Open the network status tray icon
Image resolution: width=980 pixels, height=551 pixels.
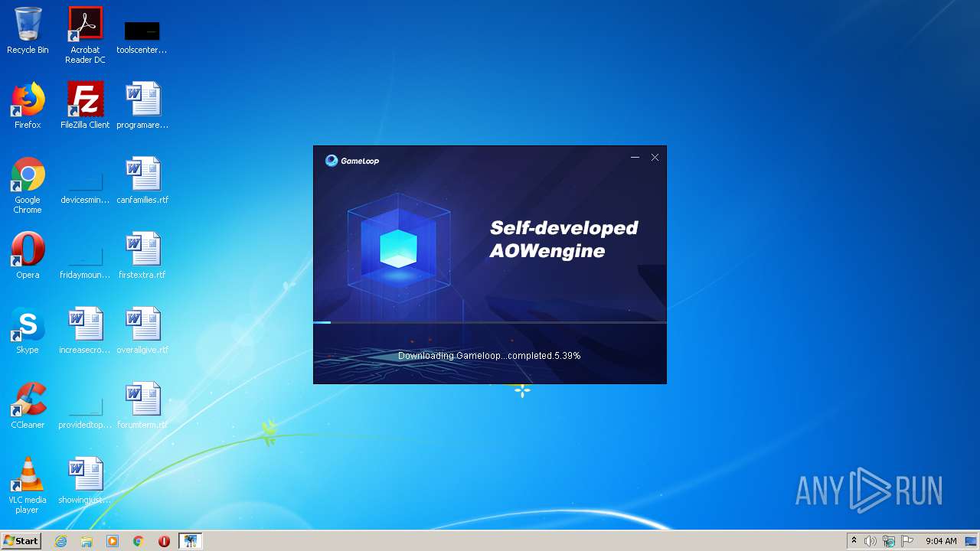coord(889,541)
